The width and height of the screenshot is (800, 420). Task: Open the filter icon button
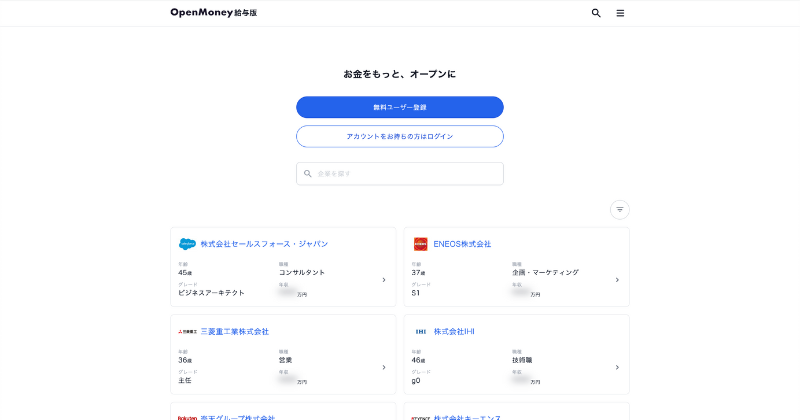(x=619, y=210)
